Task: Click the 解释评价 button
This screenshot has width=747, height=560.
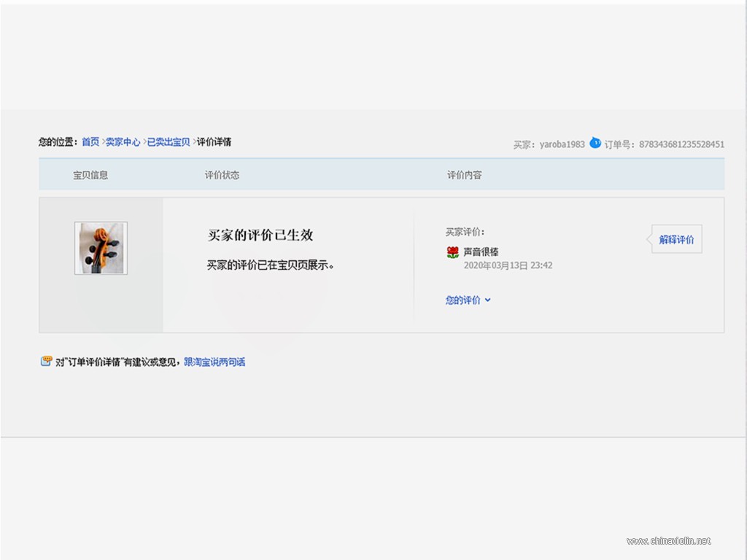Action: click(x=676, y=239)
